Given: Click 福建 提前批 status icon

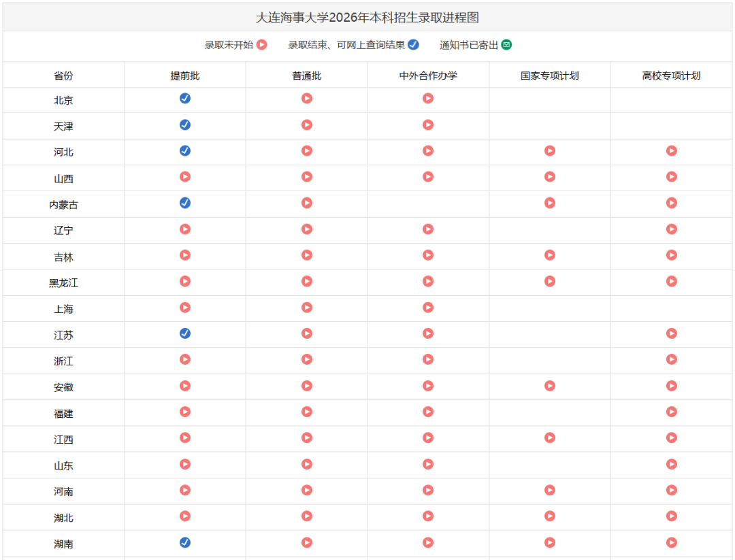Looking at the screenshot, I should (185, 412).
